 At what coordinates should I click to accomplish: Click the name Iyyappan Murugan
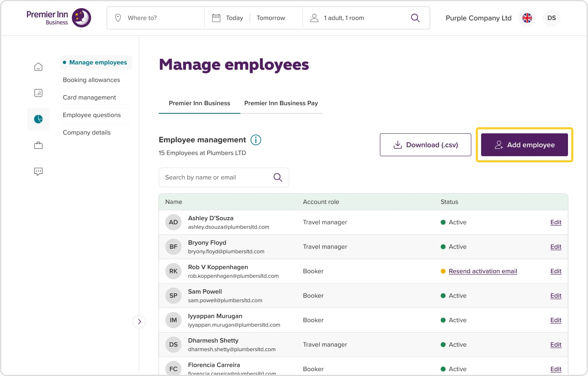pos(215,316)
